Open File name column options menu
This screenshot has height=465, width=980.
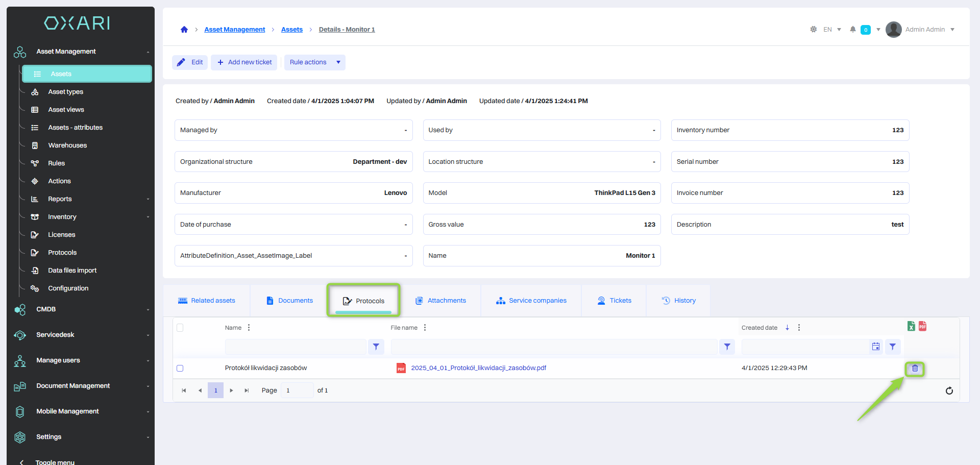[x=425, y=328]
